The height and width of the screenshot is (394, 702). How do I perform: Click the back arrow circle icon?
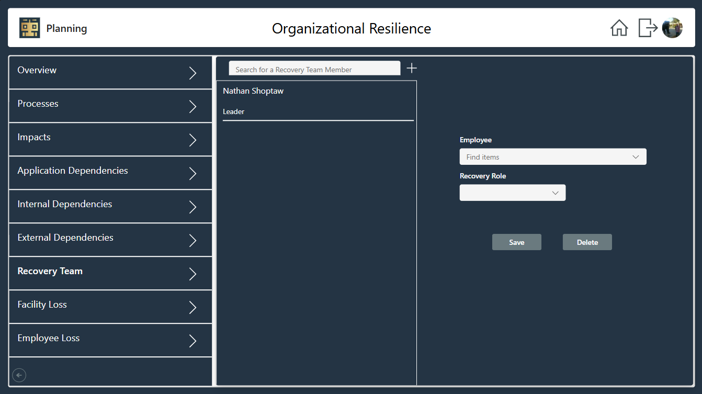19,375
